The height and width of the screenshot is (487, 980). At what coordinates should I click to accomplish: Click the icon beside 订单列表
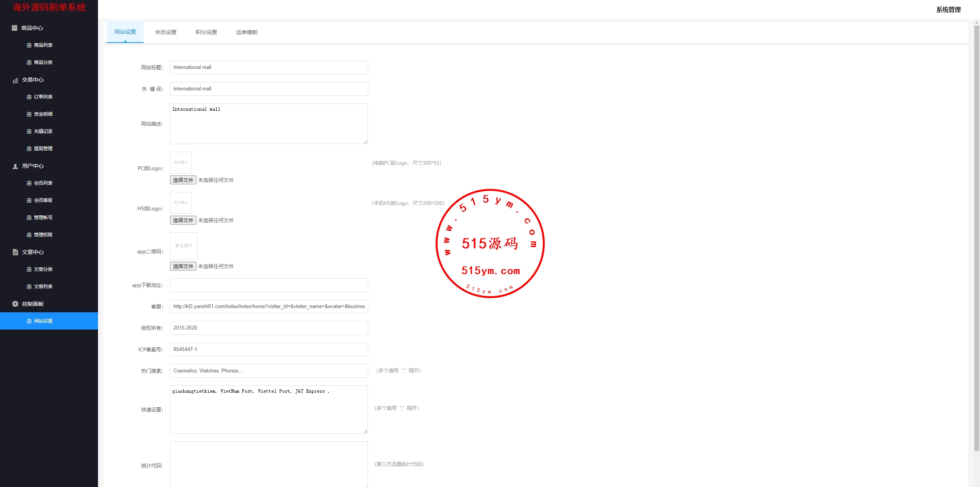tap(29, 97)
